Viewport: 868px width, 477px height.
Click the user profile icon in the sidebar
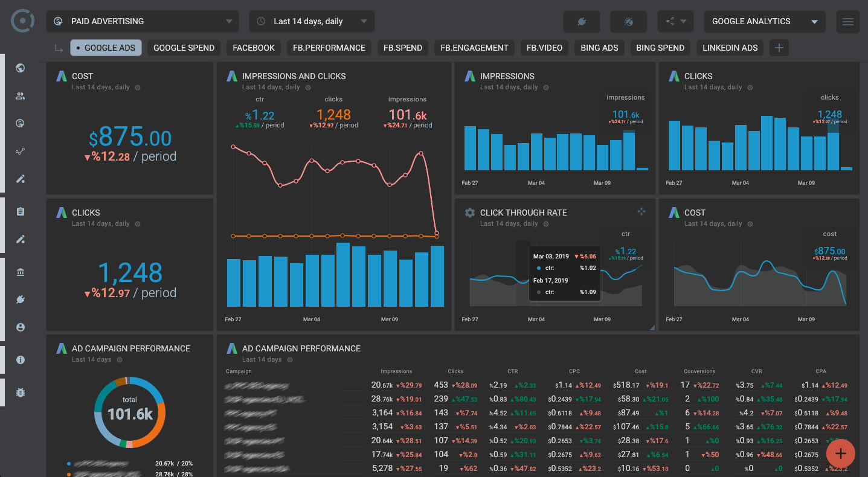point(20,327)
